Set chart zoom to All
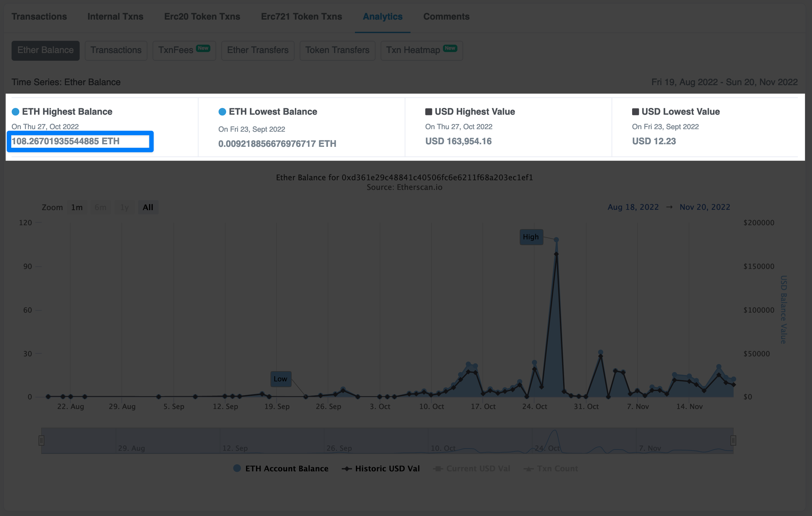This screenshot has height=516, width=812. (148, 208)
